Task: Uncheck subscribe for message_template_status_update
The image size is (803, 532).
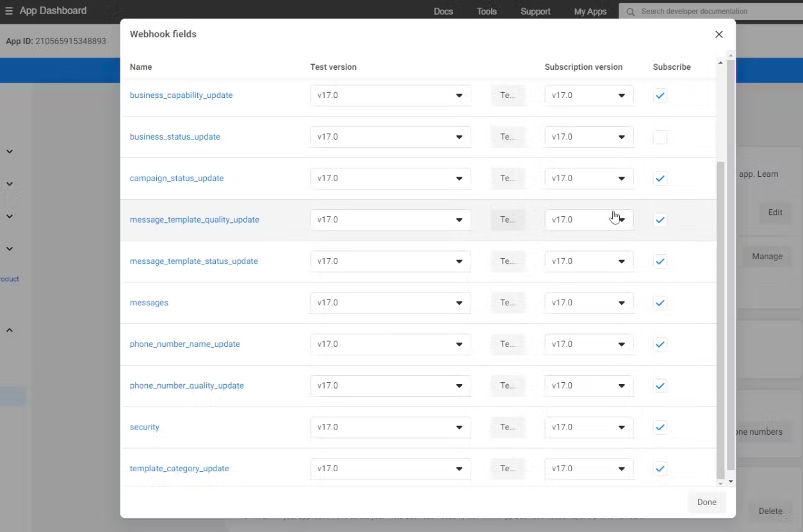Action: click(660, 261)
